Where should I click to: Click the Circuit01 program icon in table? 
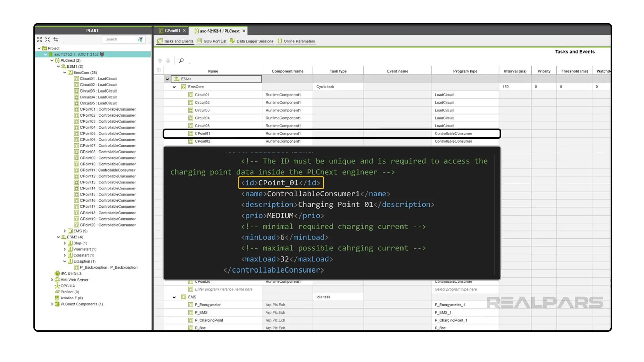coord(191,95)
